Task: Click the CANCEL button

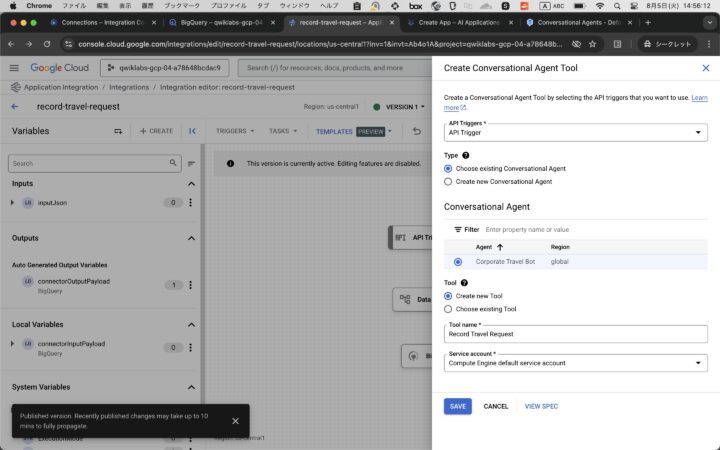Action: tap(495, 406)
